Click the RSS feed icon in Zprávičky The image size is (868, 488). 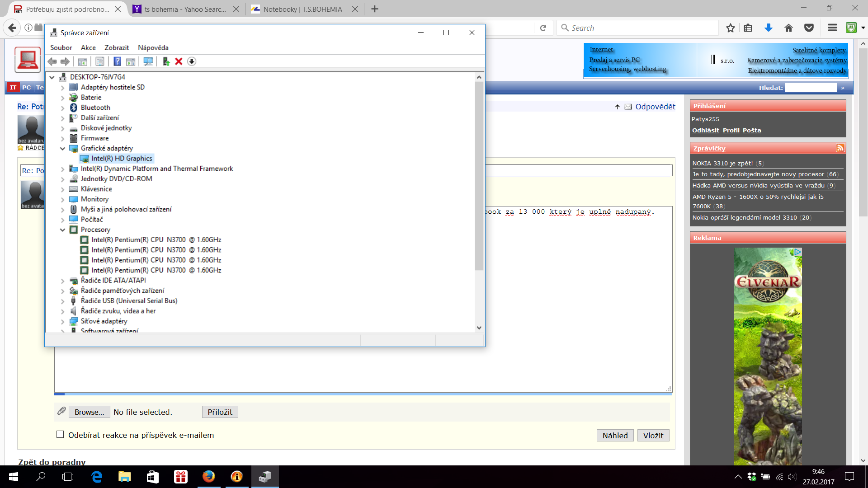coord(840,148)
